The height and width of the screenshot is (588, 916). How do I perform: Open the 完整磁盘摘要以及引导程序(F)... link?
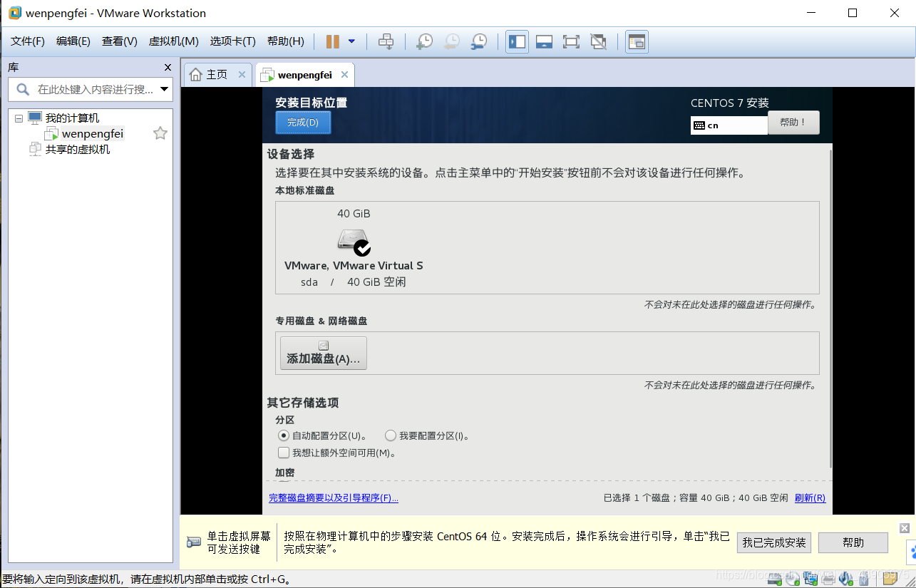tap(334, 497)
